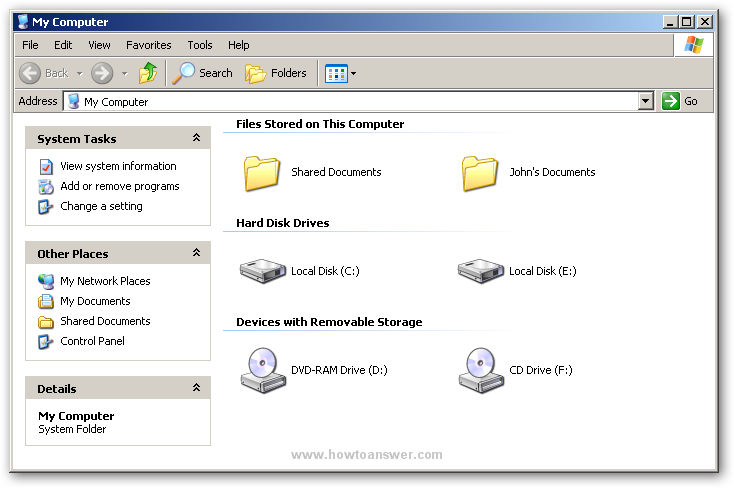
Task: Select the CD Drive (F:) icon
Action: [x=481, y=370]
